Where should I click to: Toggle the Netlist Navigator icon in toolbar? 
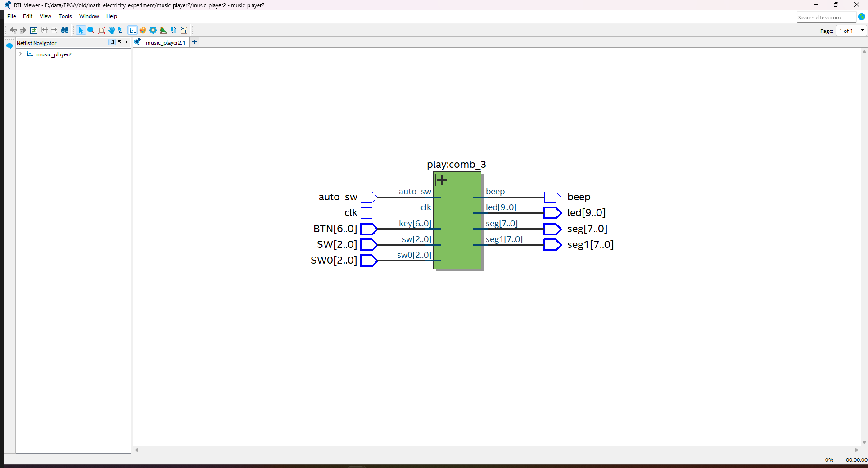coord(132,30)
